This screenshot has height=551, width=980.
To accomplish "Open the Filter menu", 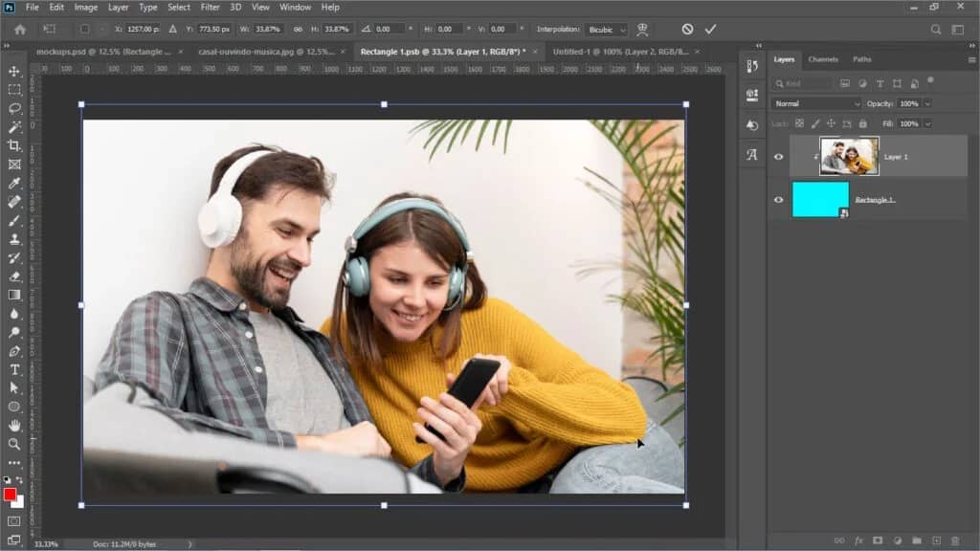I will [210, 8].
